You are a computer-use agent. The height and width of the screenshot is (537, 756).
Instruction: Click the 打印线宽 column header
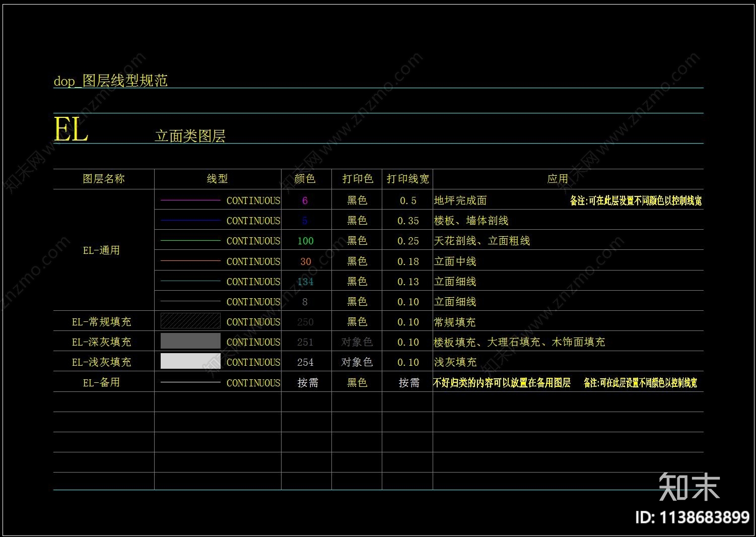(x=408, y=179)
